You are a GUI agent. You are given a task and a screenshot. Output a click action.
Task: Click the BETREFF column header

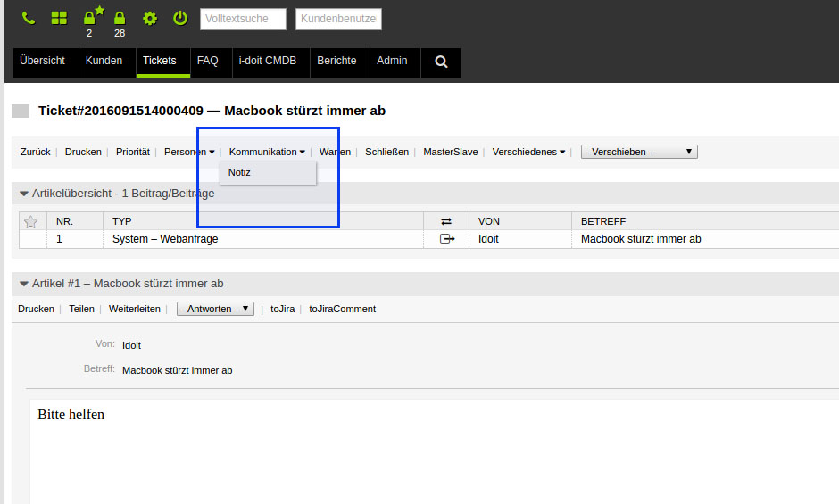603,221
